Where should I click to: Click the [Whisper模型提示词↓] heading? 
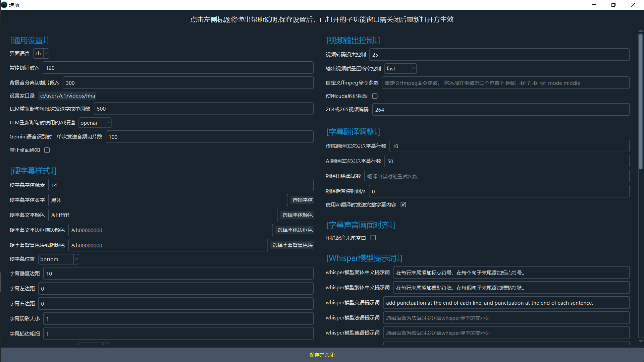click(364, 258)
